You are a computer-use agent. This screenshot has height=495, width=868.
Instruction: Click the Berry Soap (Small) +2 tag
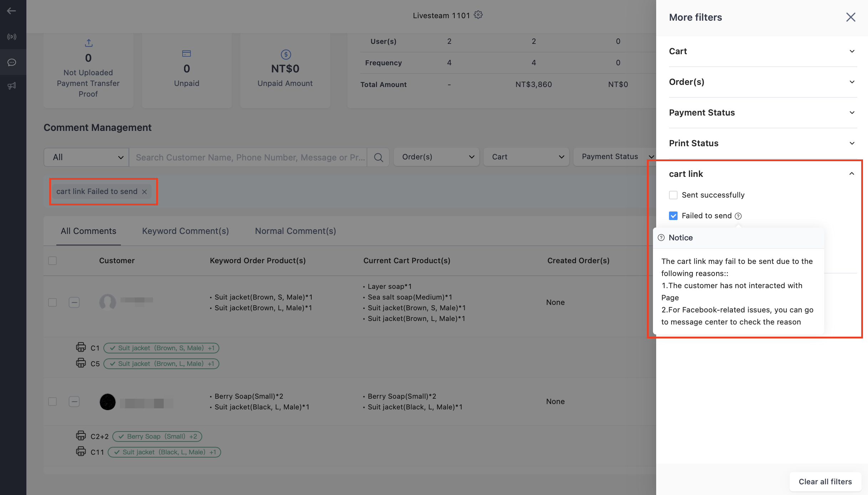pyautogui.click(x=157, y=437)
